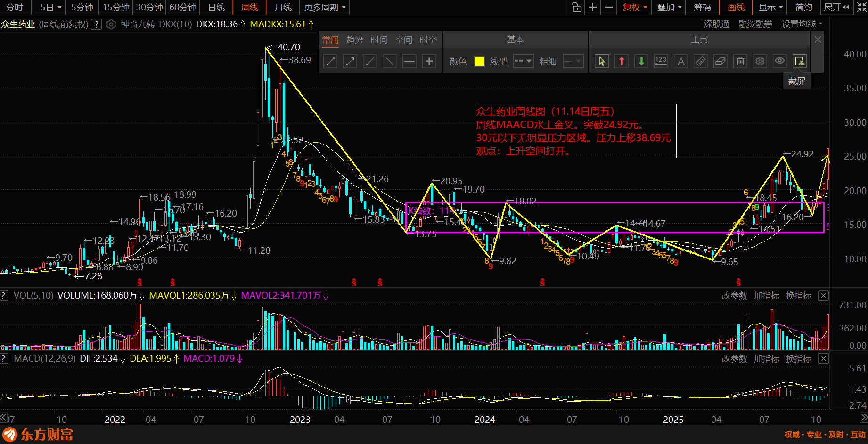Screen dimensions: 868x444
Task: Open drawing tool settings gear
Action: pyautogui.click(x=760, y=61)
